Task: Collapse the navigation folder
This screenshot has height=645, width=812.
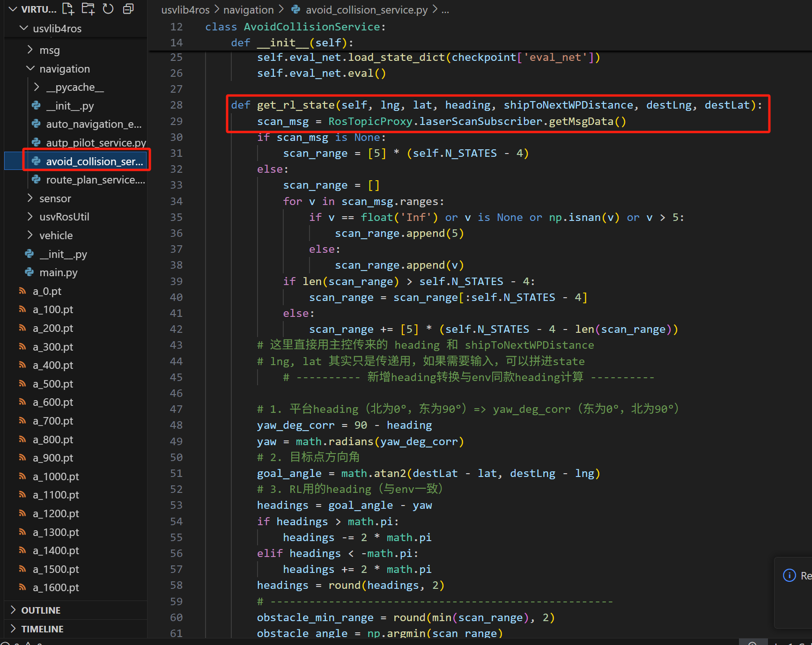Action: (x=64, y=69)
